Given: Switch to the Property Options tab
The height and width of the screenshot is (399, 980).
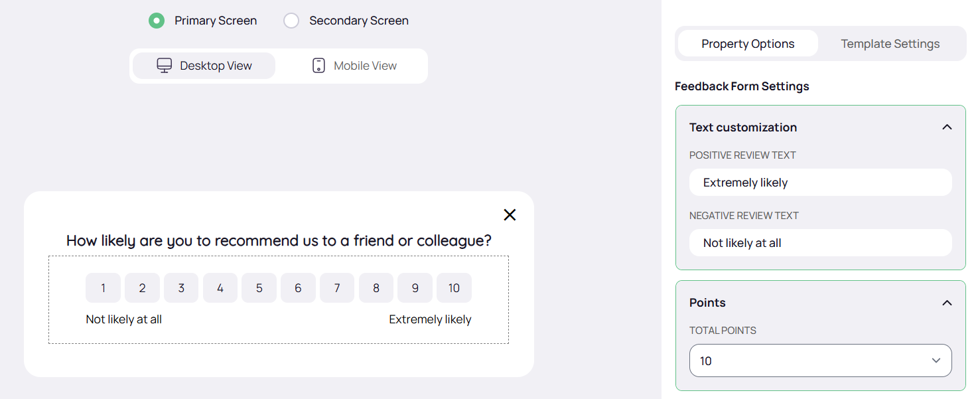Looking at the screenshot, I should click(x=748, y=44).
